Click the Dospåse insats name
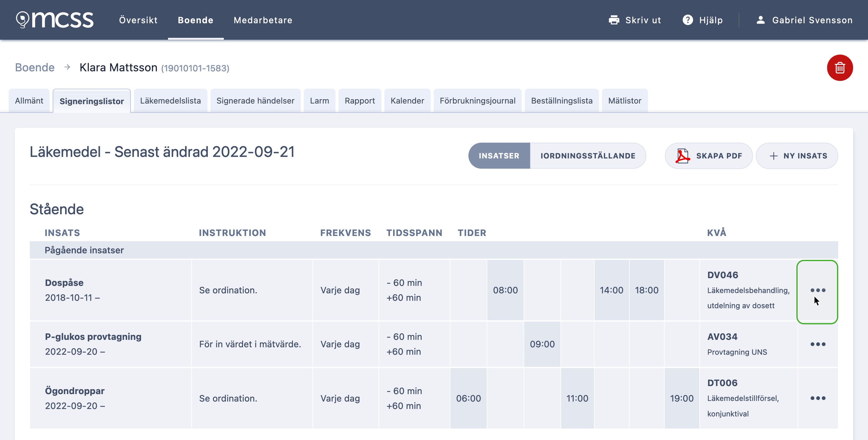The height and width of the screenshot is (440, 868). tap(64, 282)
